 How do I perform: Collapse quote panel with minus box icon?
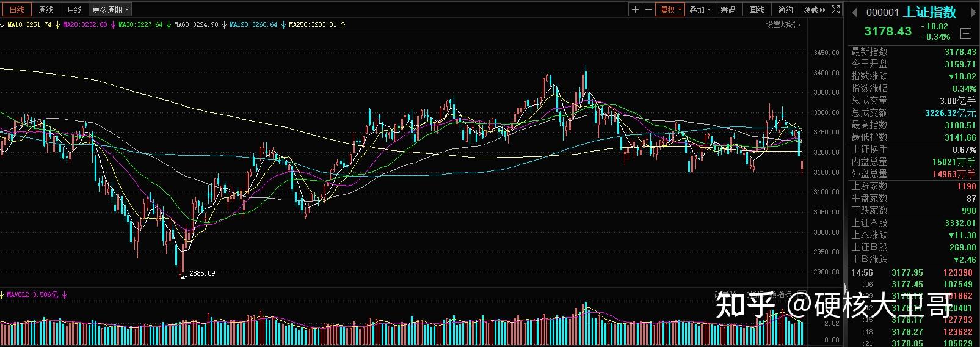click(966, 33)
